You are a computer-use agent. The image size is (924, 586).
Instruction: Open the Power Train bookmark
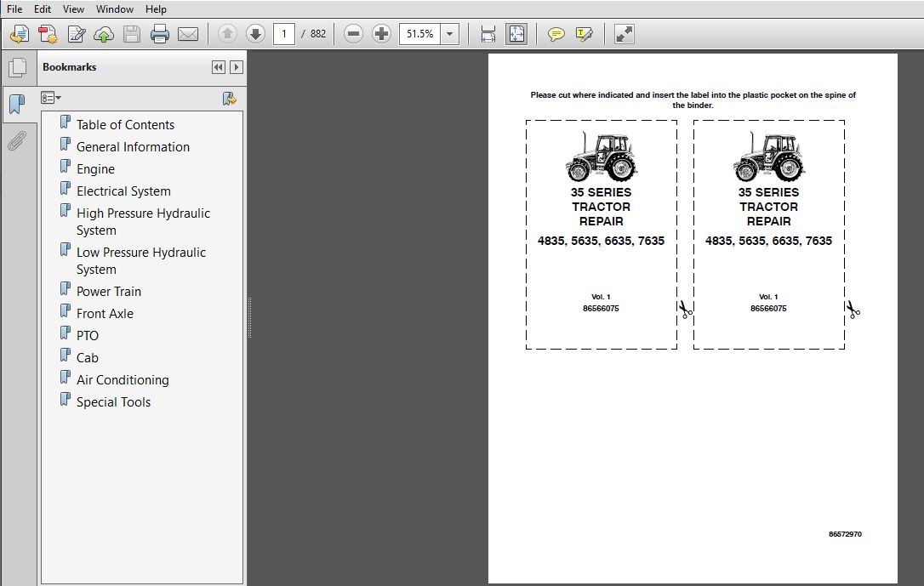(109, 292)
